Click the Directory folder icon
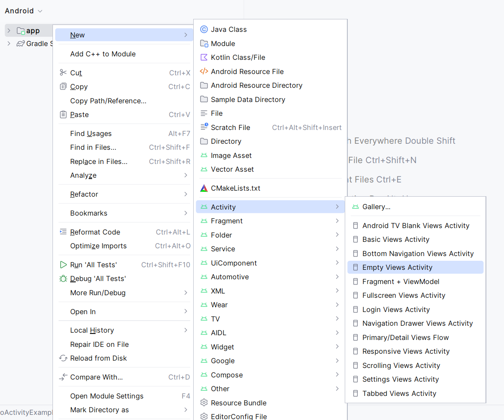504x420 pixels. click(204, 142)
